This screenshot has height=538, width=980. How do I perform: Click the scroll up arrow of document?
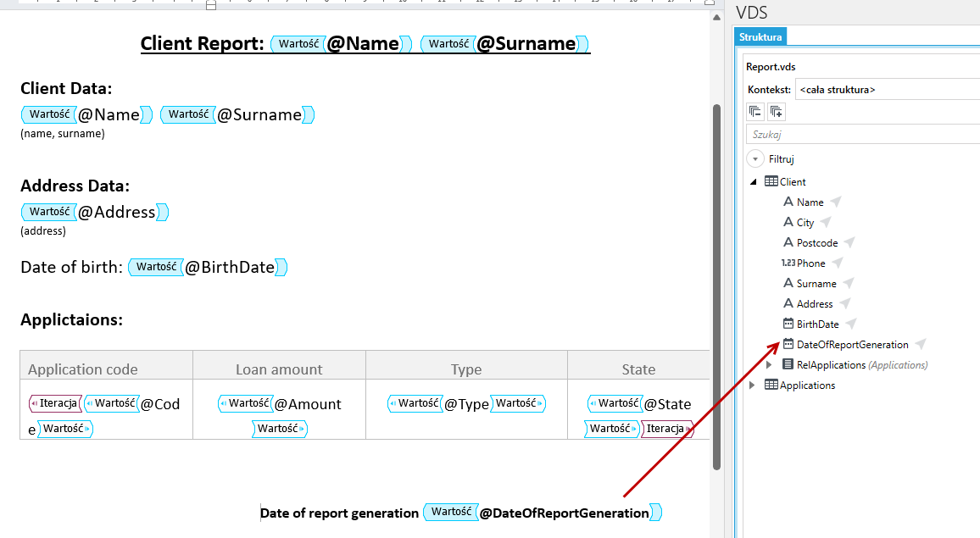717,18
